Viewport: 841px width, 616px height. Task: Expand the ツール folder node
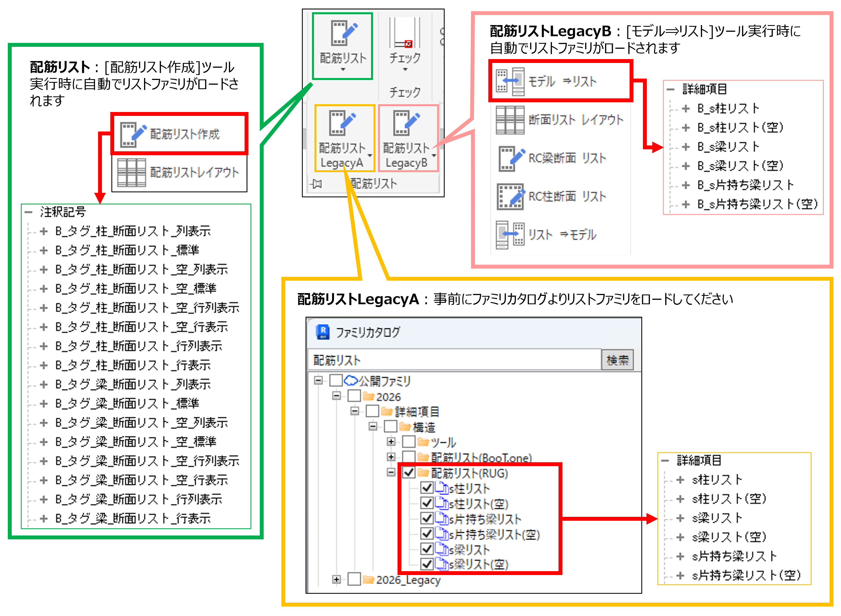click(x=391, y=442)
